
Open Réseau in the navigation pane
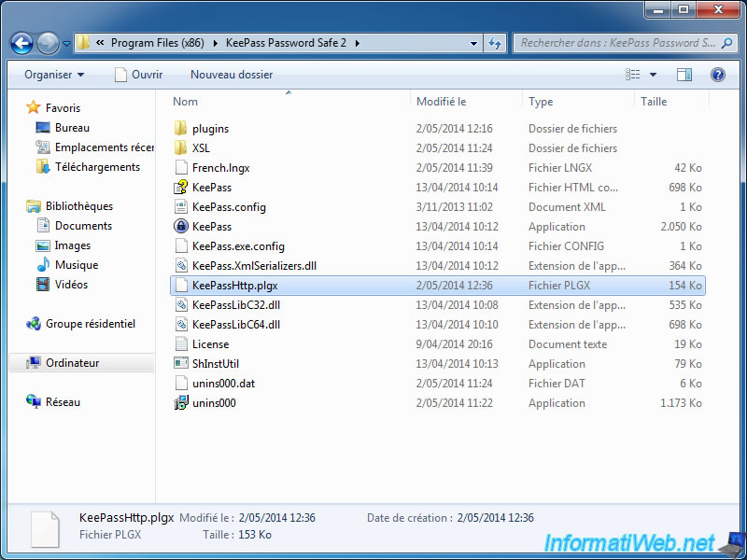[63, 402]
